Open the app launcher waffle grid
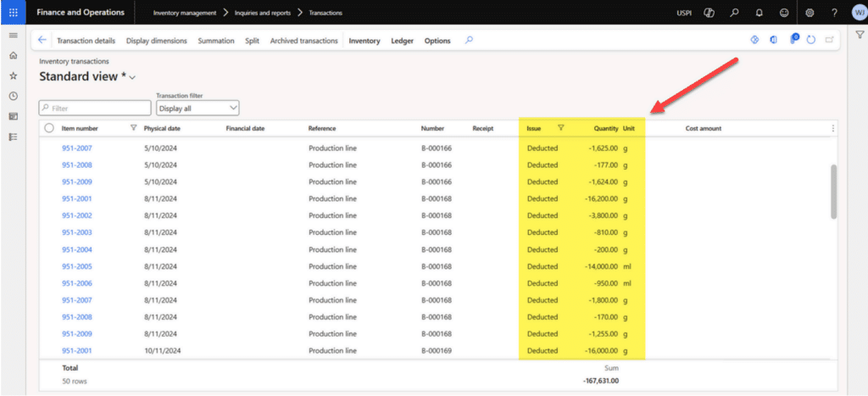This screenshot has height=396, width=868. (13, 12)
